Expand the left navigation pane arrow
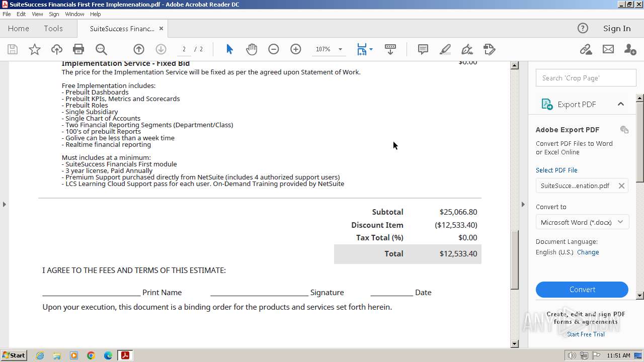The height and width of the screenshot is (362, 644). tap(5, 204)
